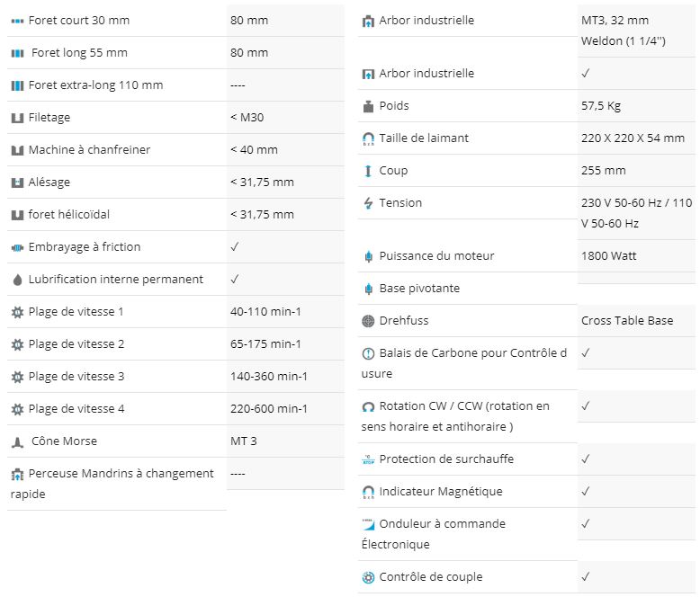The height and width of the screenshot is (597, 700).
Task: Click the Taille de laimant magnet icon
Action: pyautogui.click(x=368, y=139)
